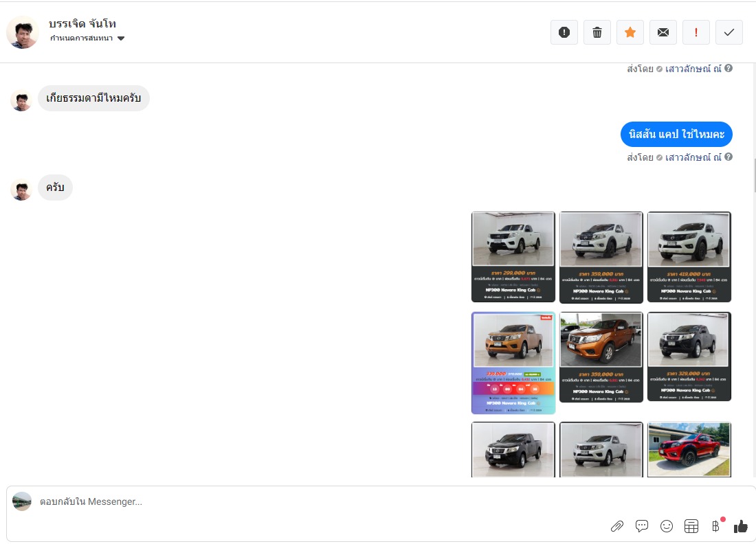Open black pickup thumbnail in bottom row
Image resolution: width=756 pixels, height=544 pixels.
pos(513,450)
